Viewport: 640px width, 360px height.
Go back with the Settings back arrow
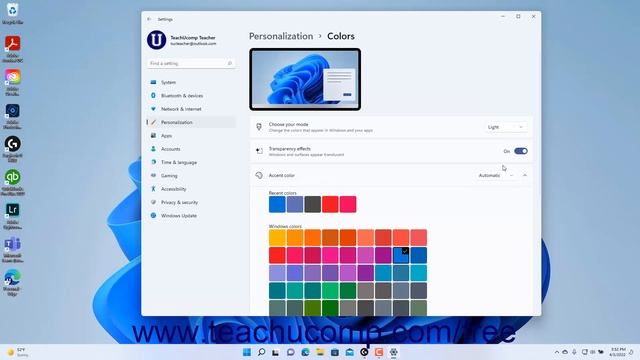click(x=149, y=19)
